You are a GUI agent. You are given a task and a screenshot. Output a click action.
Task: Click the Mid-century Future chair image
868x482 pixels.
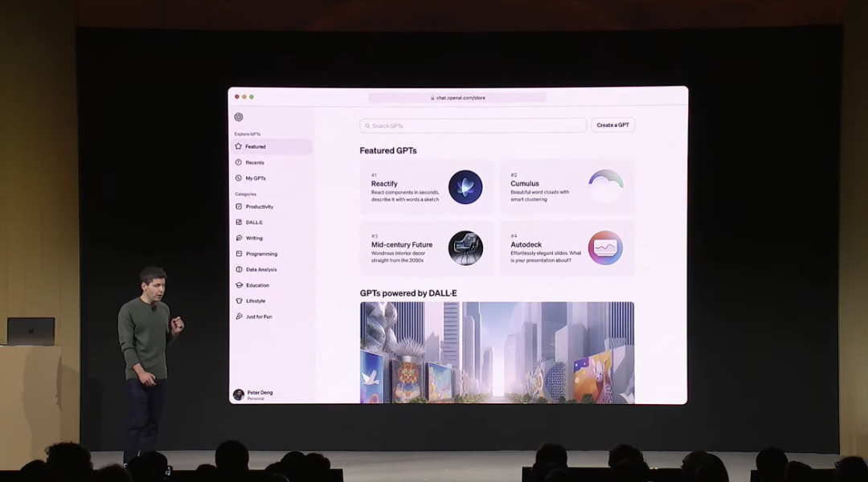pyautogui.click(x=465, y=248)
